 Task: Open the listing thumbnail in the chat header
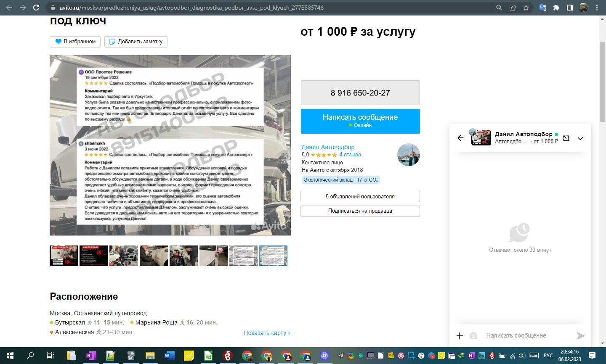481,137
